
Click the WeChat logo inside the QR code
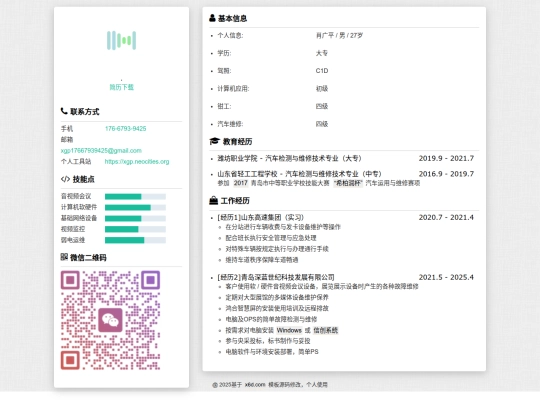tap(110, 320)
